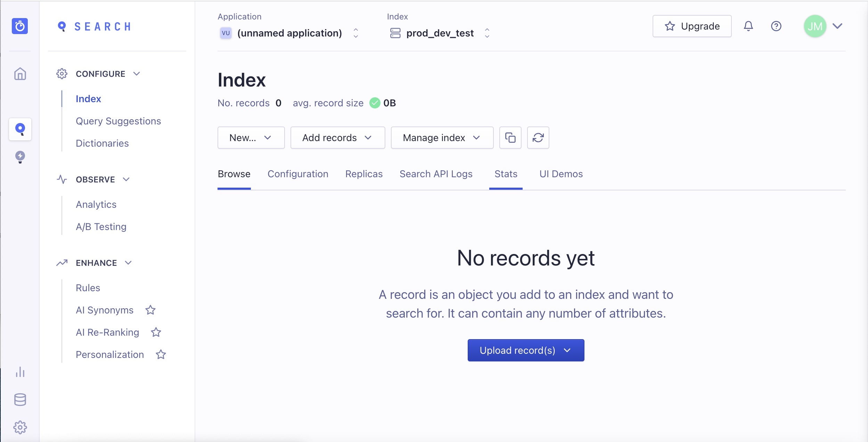Copy index settings using the copy icon
This screenshot has height=442, width=868.
click(x=510, y=138)
